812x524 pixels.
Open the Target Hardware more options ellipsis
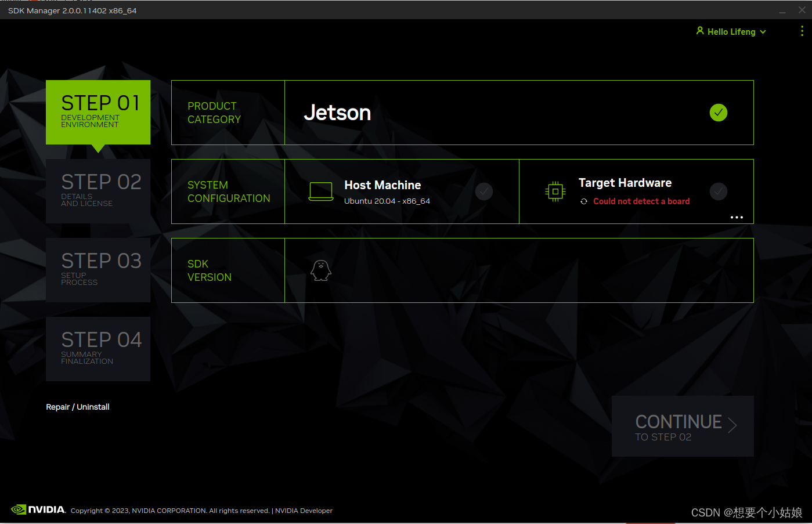(x=737, y=217)
